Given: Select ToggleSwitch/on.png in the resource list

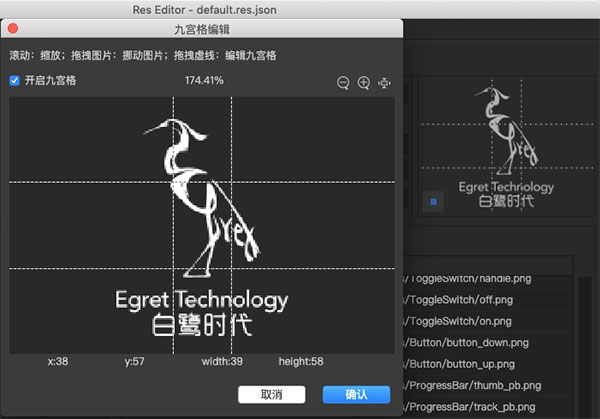Looking at the screenshot, I should point(459,321).
